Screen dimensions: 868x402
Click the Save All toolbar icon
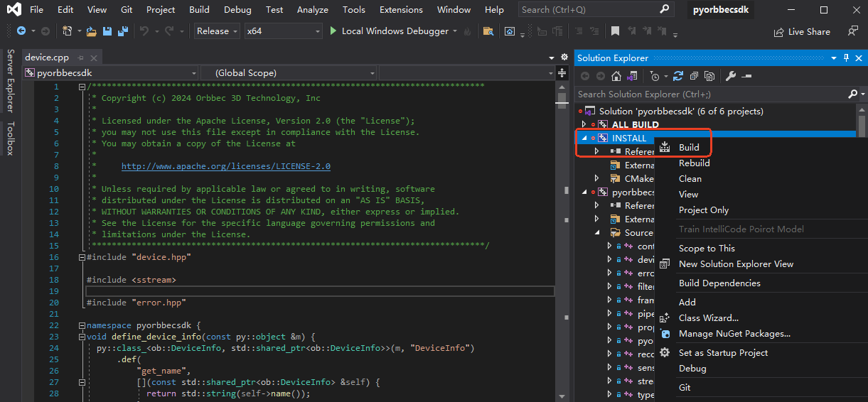coord(122,31)
